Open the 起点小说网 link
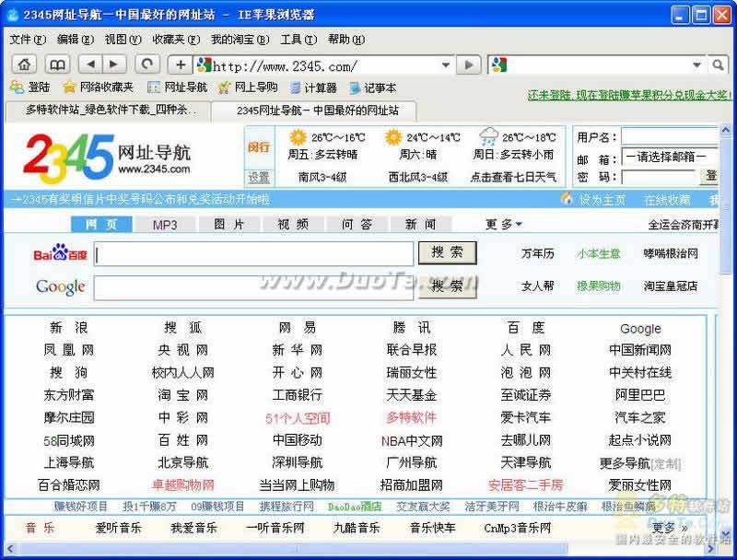 (640, 440)
